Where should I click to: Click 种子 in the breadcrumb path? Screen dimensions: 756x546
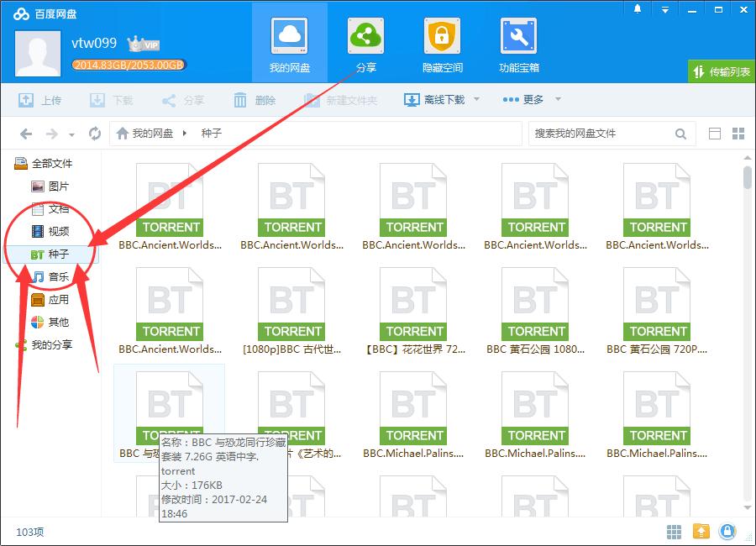pos(211,133)
